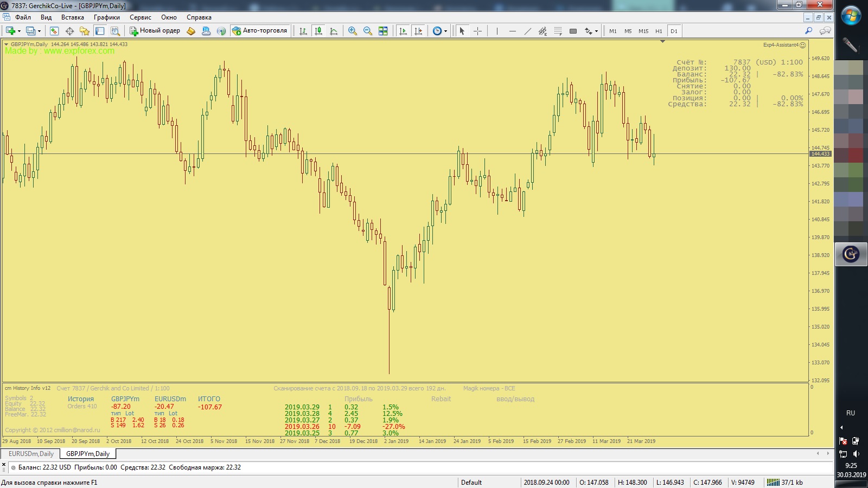Open the Strategy Tester icon
The width and height of the screenshot is (868, 488).
tap(115, 31)
